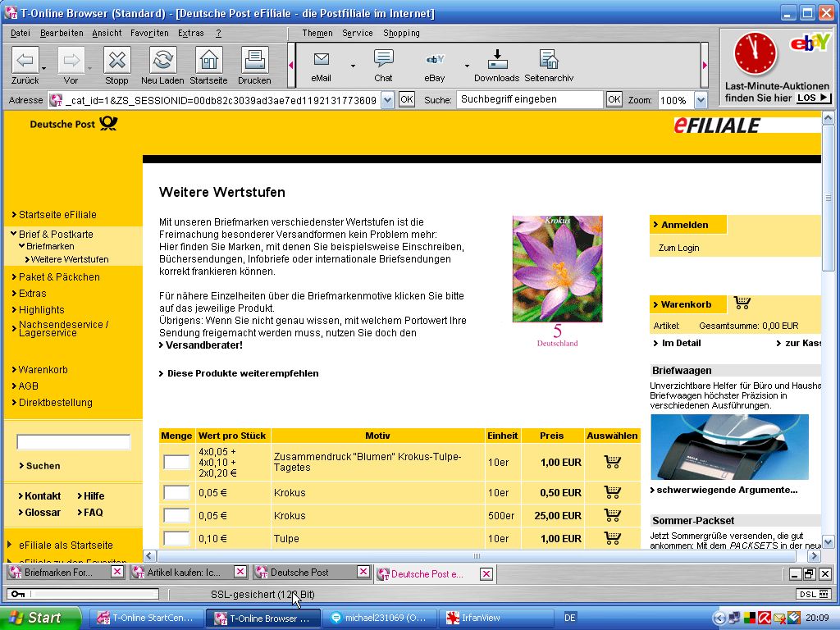The image size is (840, 630).
Task: Click the Menge field for Tulpe
Action: click(x=176, y=539)
